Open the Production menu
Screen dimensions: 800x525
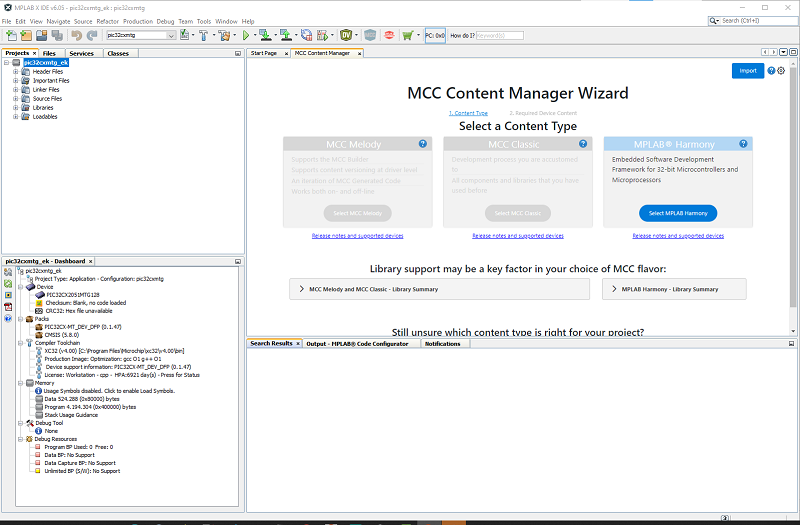(138, 21)
